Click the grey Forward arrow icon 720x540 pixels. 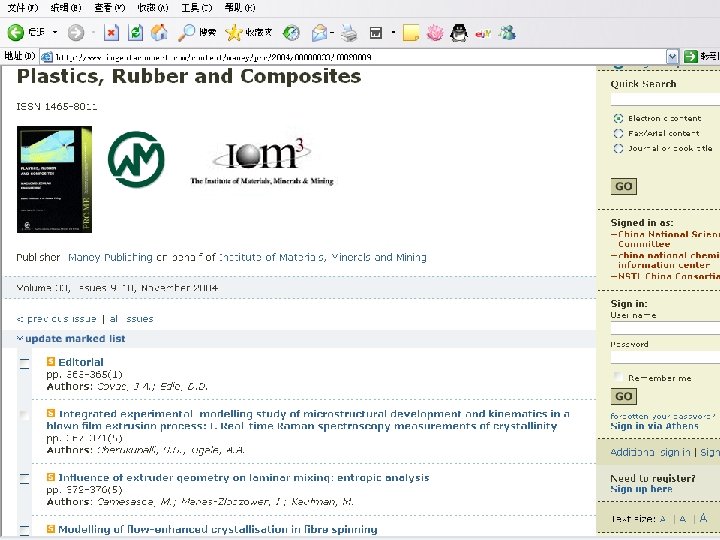76,33
